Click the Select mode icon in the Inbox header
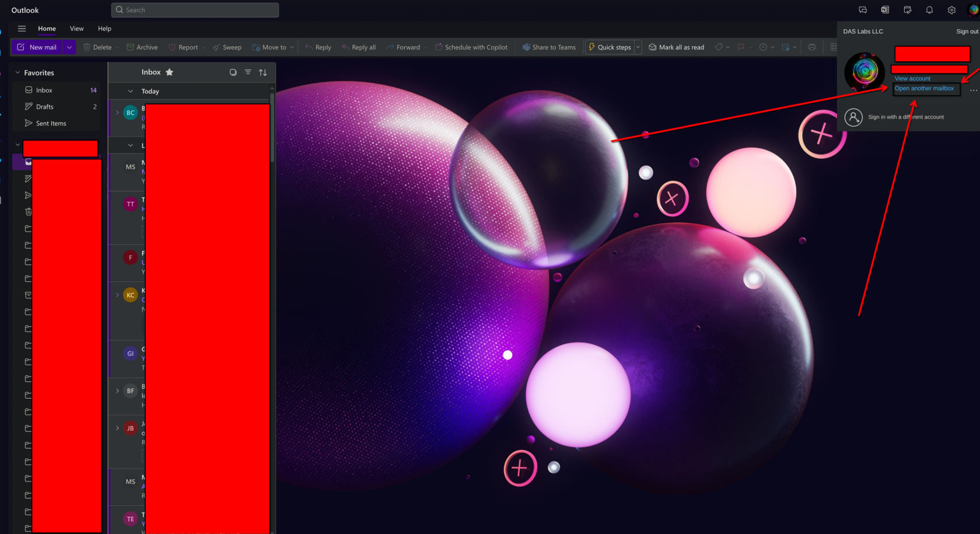Image resolution: width=980 pixels, height=534 pixels. pos(233,72)
